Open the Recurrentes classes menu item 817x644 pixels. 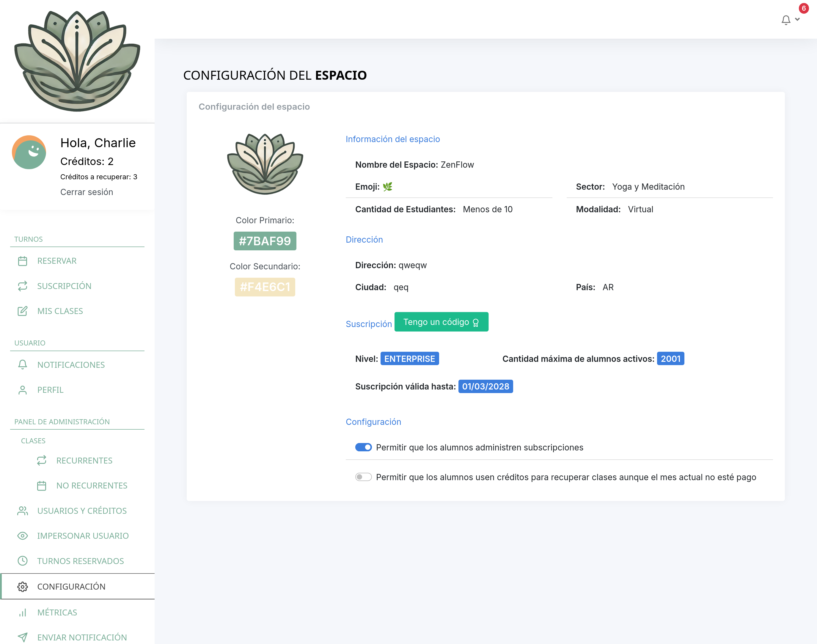(84, 460)
